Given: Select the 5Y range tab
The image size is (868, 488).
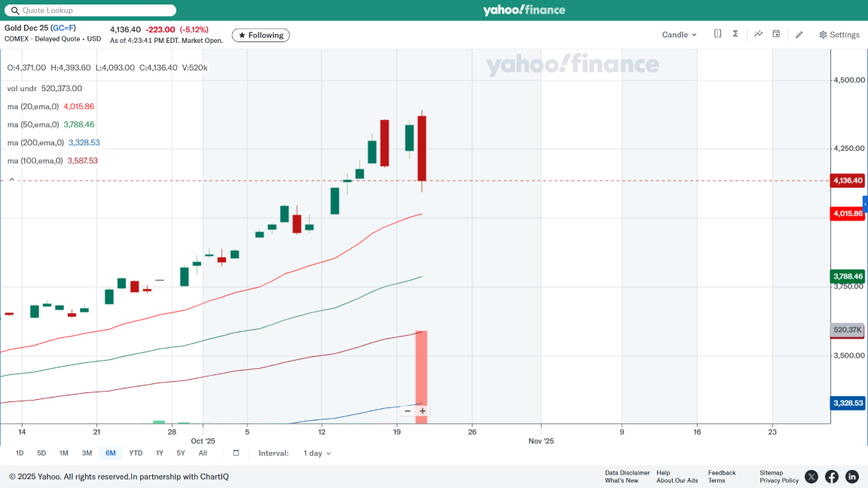Looking at the screenshot, I should (x=181, y=453).
